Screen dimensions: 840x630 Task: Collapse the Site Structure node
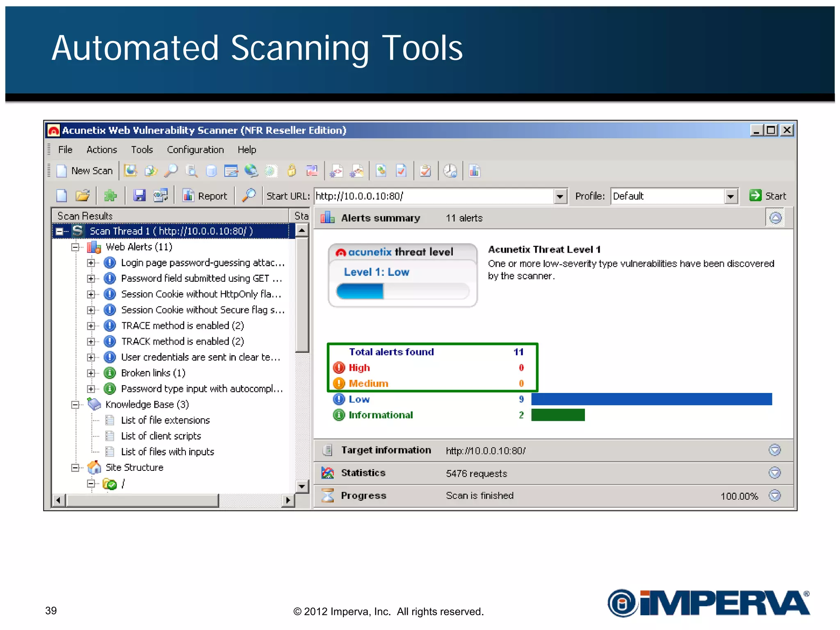tap(75, 468)
